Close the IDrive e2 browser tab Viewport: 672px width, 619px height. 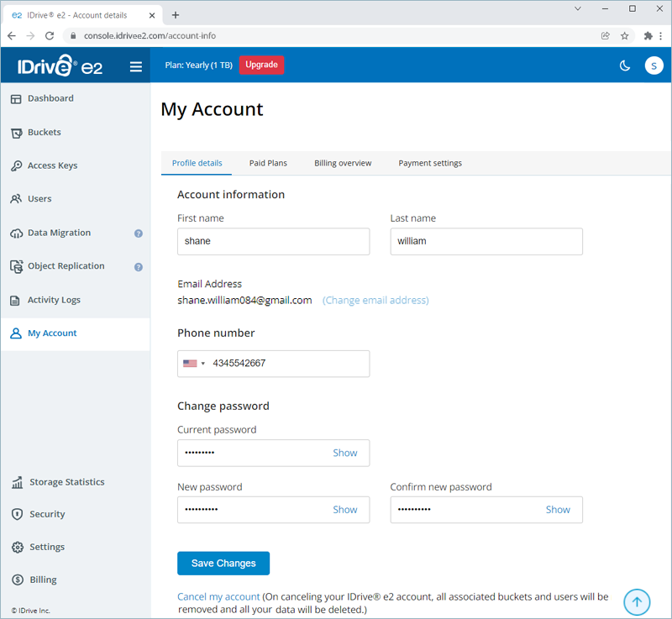[152, 15]
